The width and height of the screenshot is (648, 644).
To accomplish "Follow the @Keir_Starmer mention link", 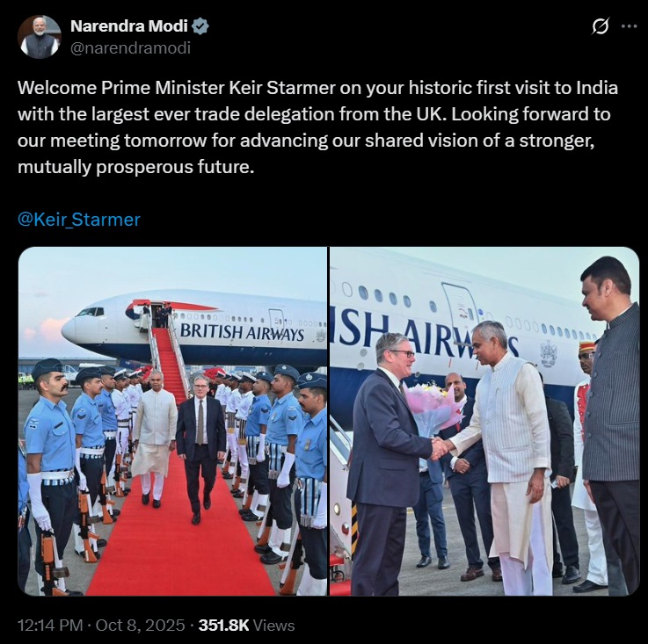I will [79, 220].
